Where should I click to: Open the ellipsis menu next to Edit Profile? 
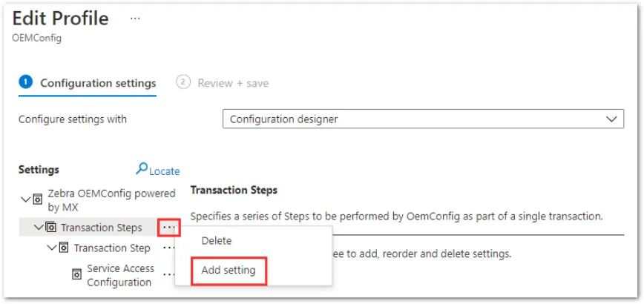point(135,19)
